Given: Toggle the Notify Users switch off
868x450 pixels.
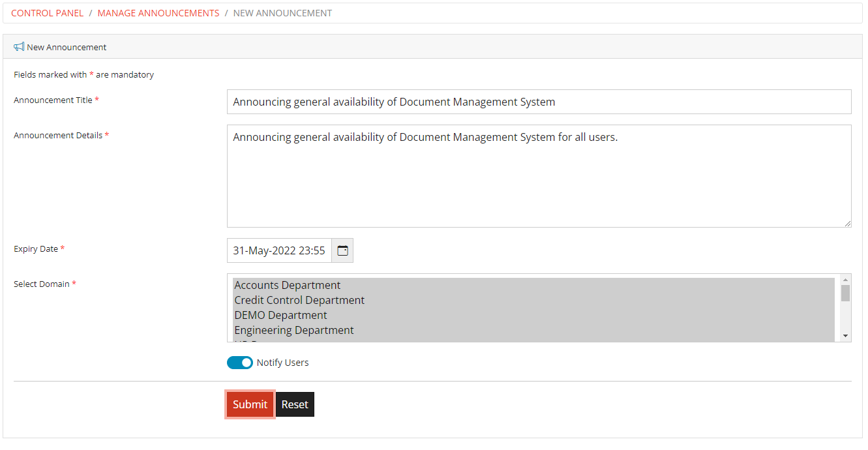Looking at the screenshot, I should coord(239,362).
